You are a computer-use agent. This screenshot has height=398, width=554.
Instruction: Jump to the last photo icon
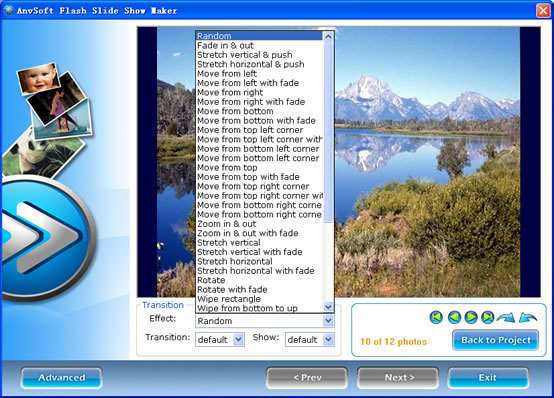488,317
